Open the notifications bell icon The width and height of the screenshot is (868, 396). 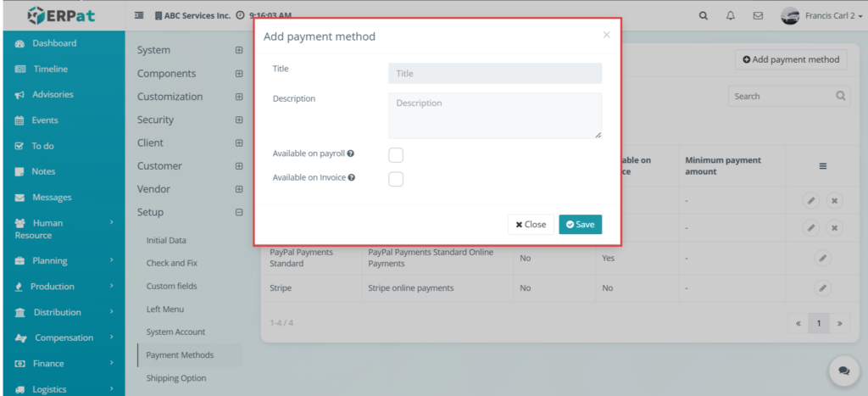click(731, 16)
